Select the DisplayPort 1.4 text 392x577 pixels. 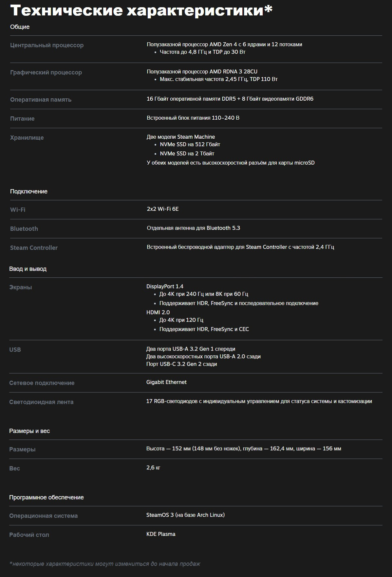point(165,287)
